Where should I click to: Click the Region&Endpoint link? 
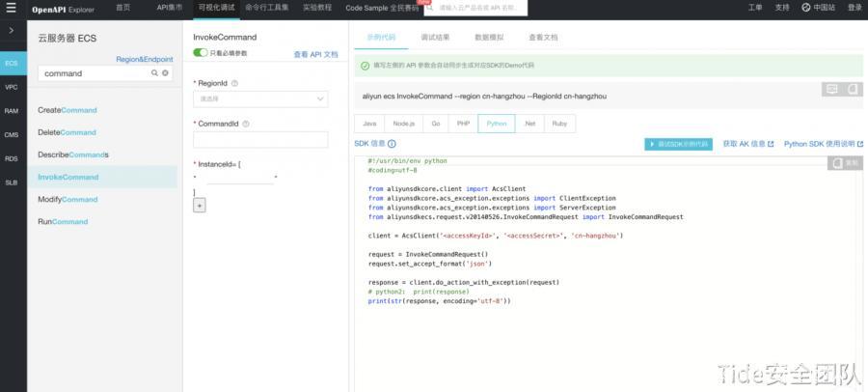(x=145, y=59)
